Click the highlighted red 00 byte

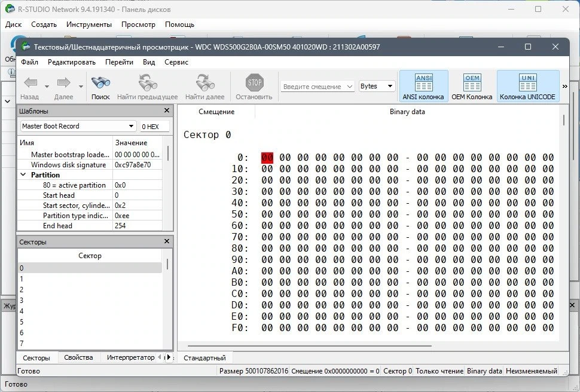click(267, 158)
